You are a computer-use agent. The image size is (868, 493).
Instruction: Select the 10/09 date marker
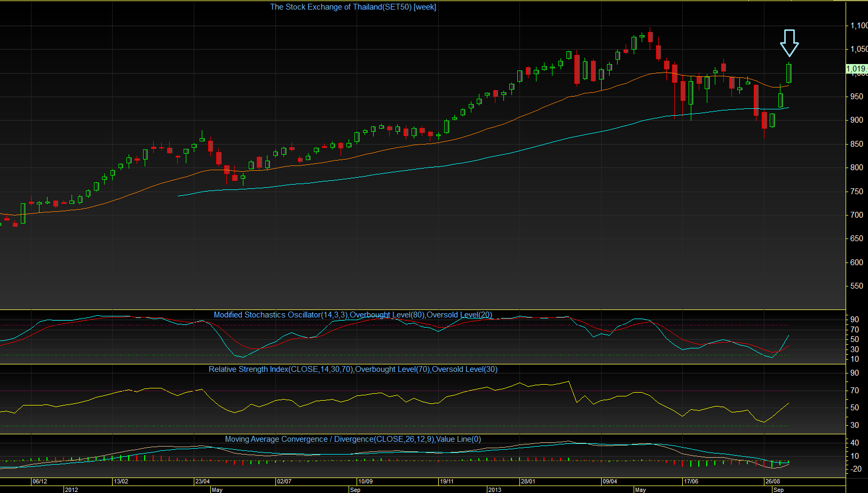tap(366, 481)
